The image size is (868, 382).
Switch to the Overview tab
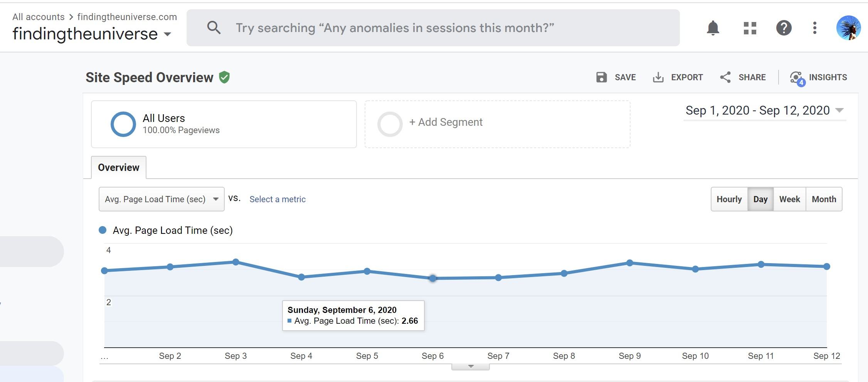[118, 167]
